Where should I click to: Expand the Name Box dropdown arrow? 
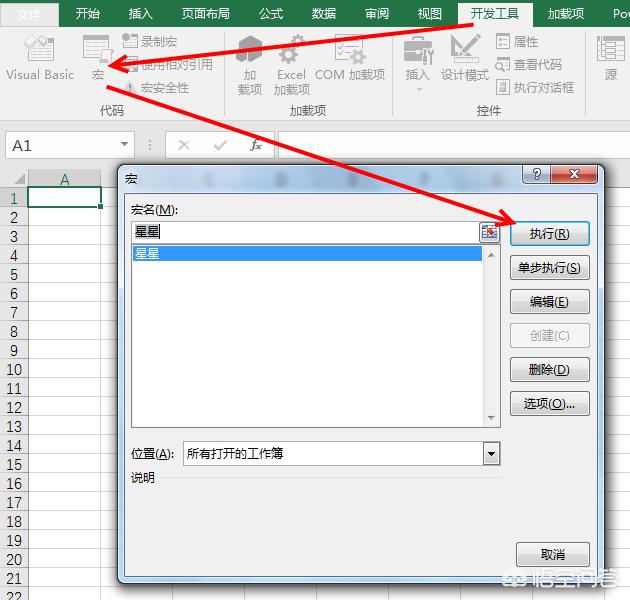coord(125,144)
